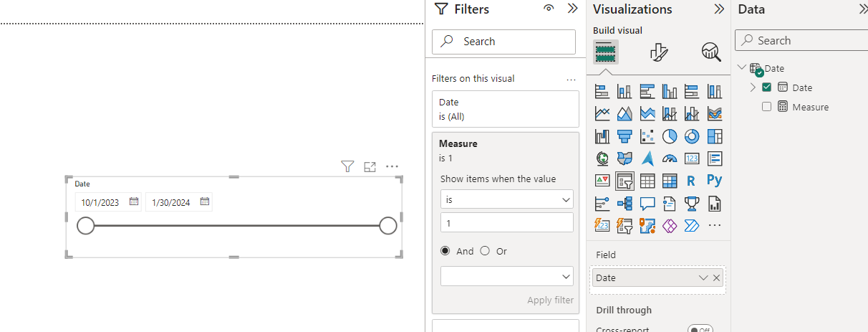Select Line and stacked column chart visual
The width and height of the screenshot is (868, 332).
coord(670,113)
